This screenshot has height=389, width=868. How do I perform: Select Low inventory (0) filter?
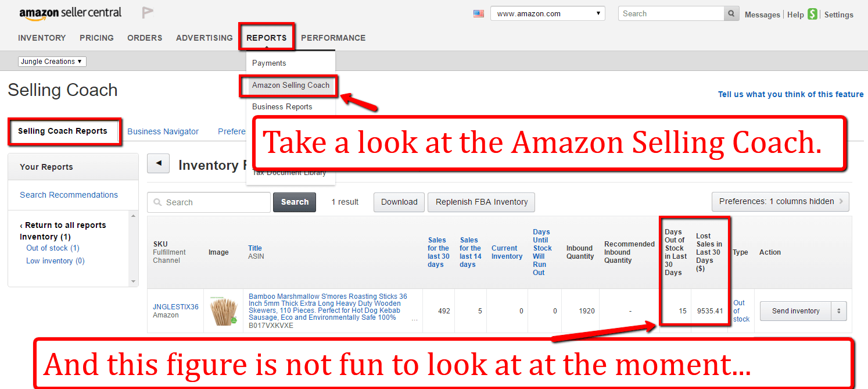55,260
